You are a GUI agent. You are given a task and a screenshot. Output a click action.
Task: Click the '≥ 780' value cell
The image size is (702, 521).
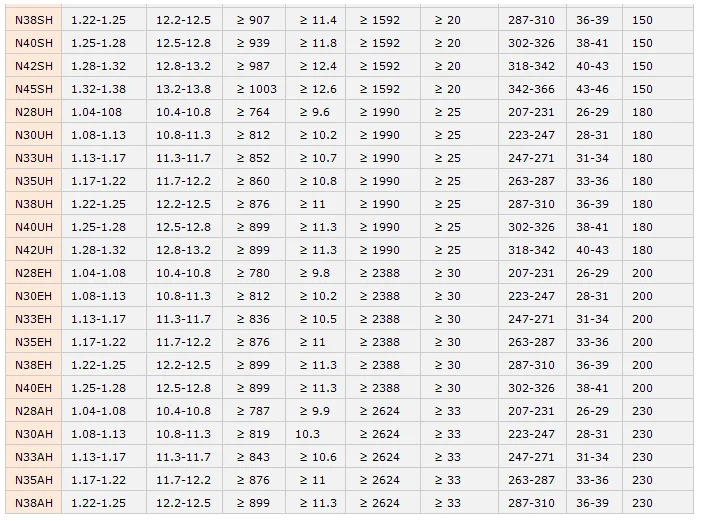254,273
